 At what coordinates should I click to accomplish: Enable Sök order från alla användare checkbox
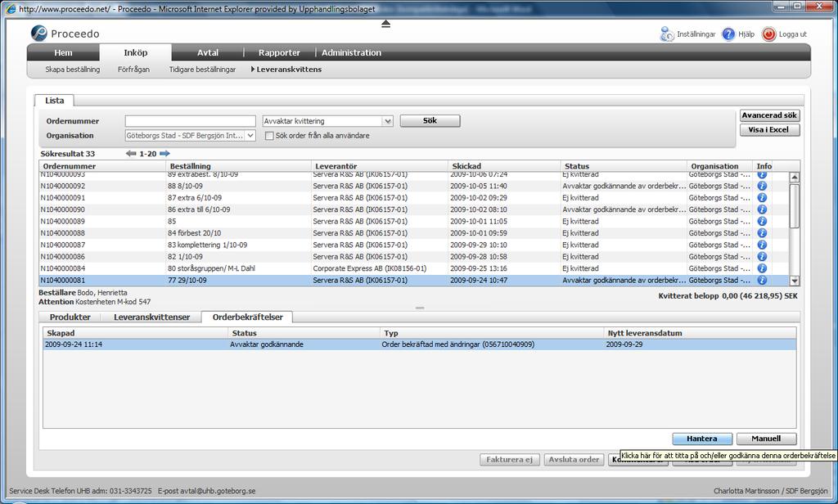pos(269,136)
